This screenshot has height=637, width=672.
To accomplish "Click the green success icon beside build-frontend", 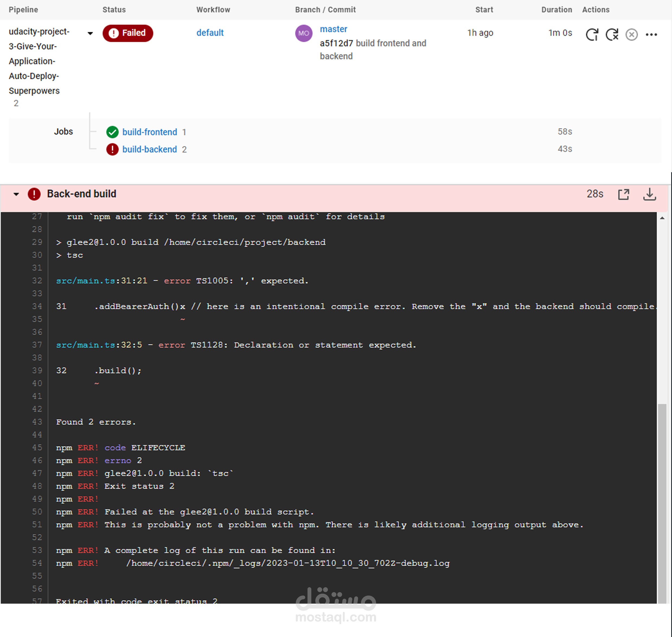I will tap(112, 132).
